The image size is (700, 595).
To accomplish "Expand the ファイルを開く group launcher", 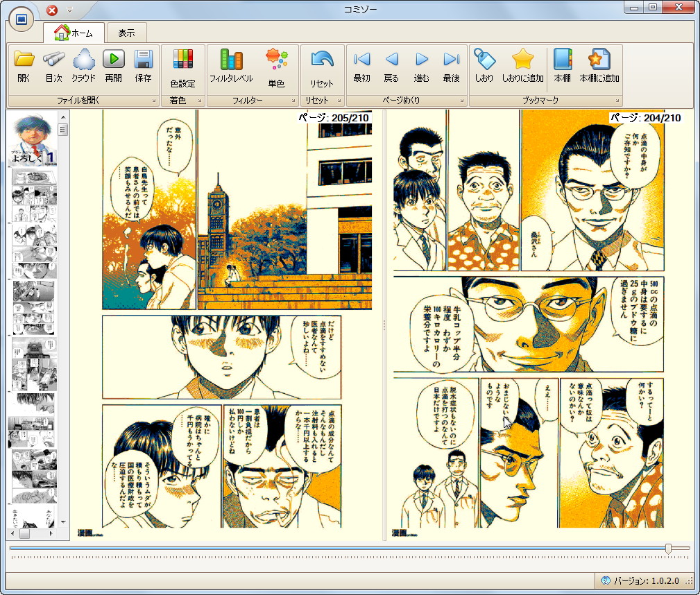I will coord(153,101).
